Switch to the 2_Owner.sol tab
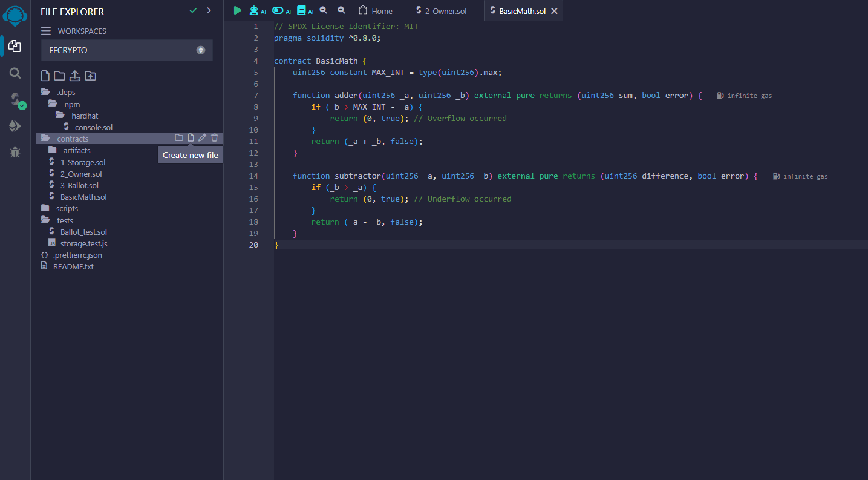Image resolution: width=868 pixels, height=480 pixels. [x=442, y=11]
